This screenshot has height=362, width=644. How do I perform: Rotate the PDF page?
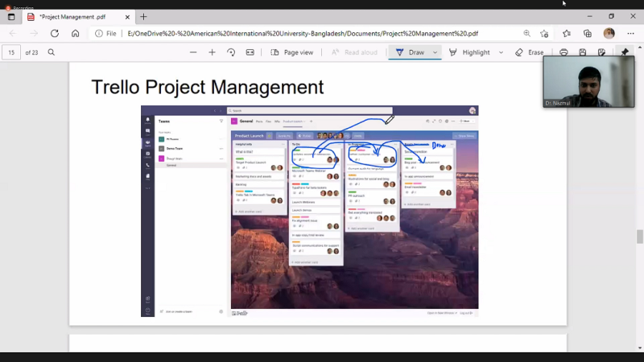tap(231, 52)
